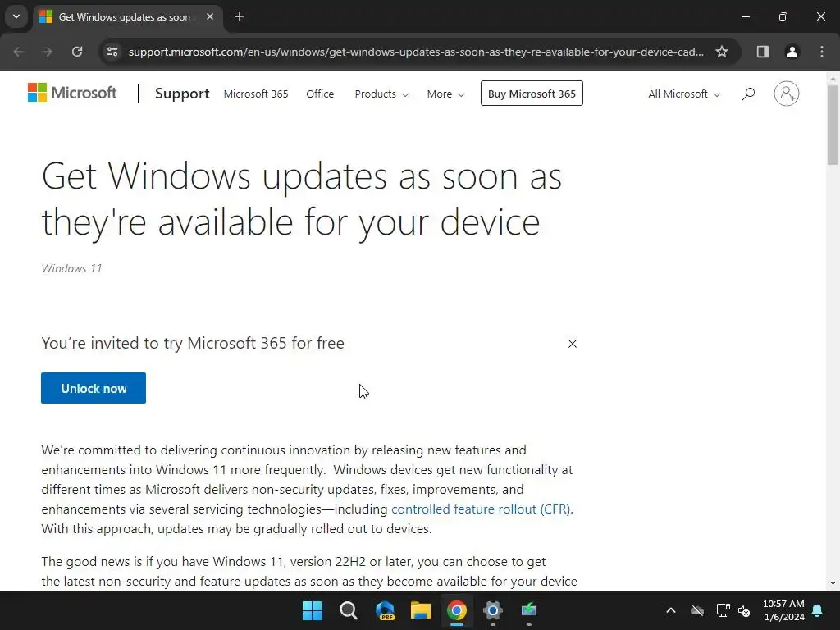Show hidden system tray icons
The image size is (840, 630).
(x=671, y=610)
